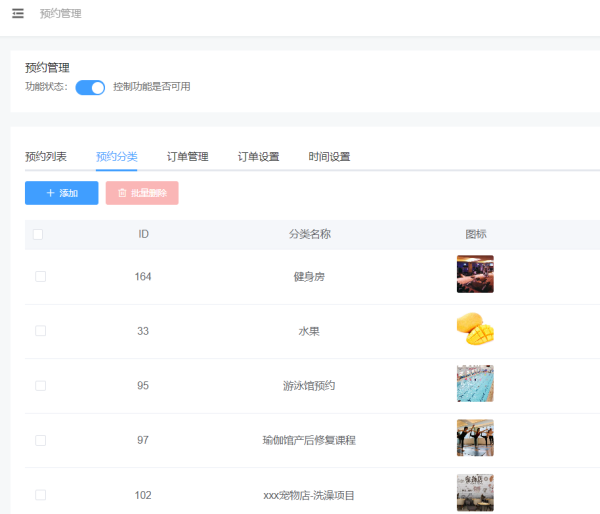Check the checkbox for 健身房 row

[40, 276]
